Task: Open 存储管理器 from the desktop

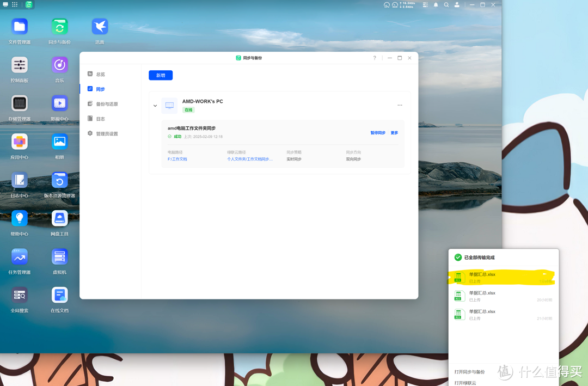Action: click(20, 103)
